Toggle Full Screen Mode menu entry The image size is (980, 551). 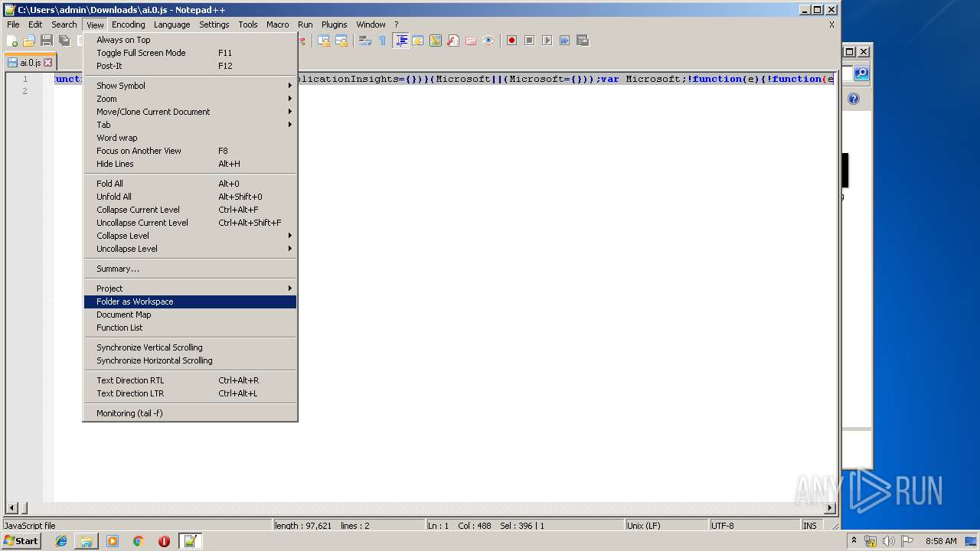point(190,53)
